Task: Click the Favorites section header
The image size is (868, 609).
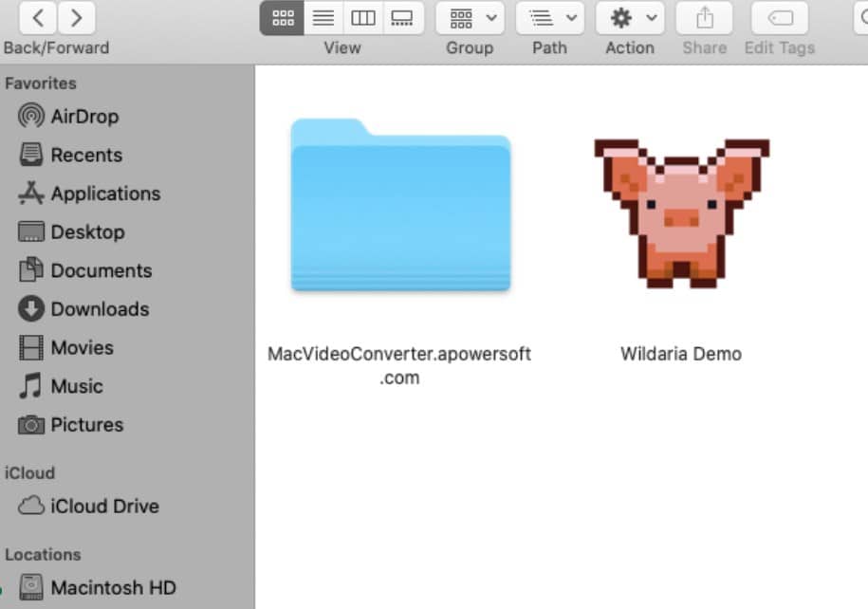Action: point(41,83)
